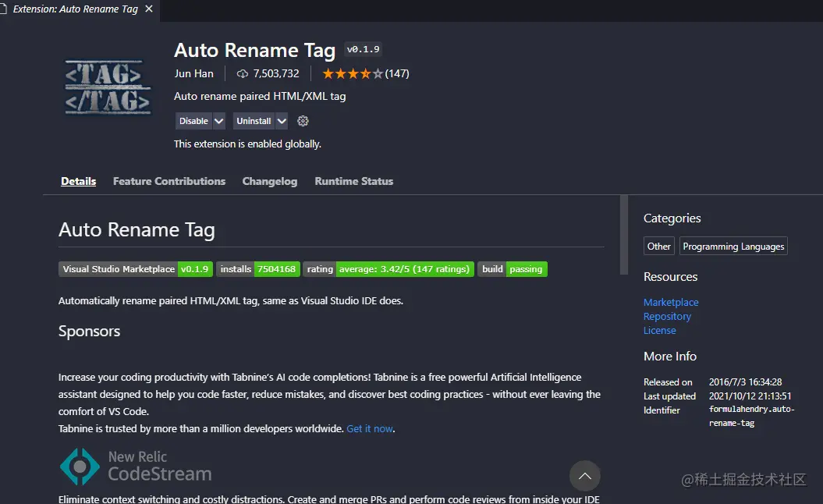This screenshot has height=504, width=823.
Task: Click the 'Last updated' label
Action: point(669,396)
